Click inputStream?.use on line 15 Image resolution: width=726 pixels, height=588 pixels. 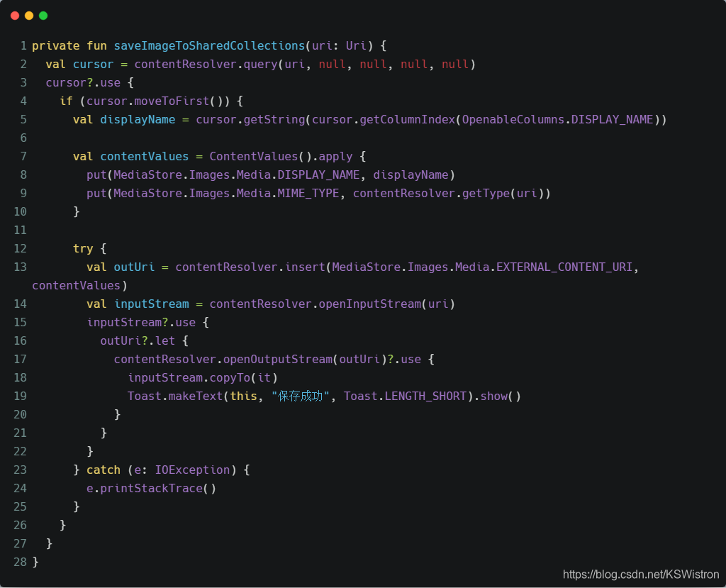[141, 323]
